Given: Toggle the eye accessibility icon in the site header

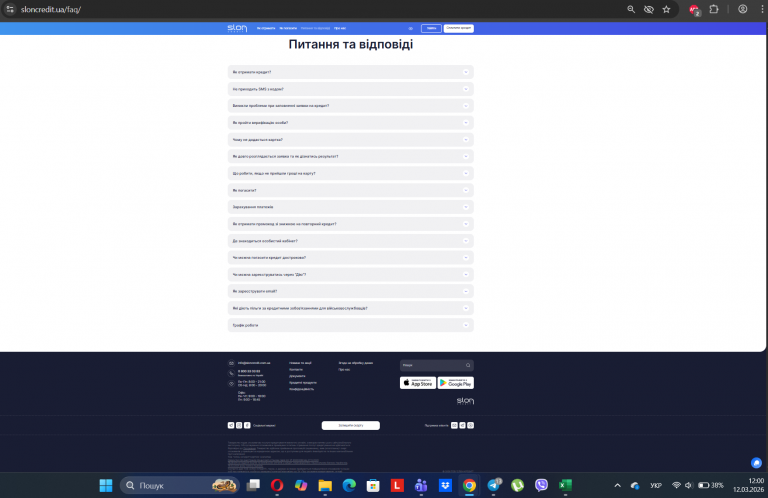Looking at the screenshot, I should (410, 28).
